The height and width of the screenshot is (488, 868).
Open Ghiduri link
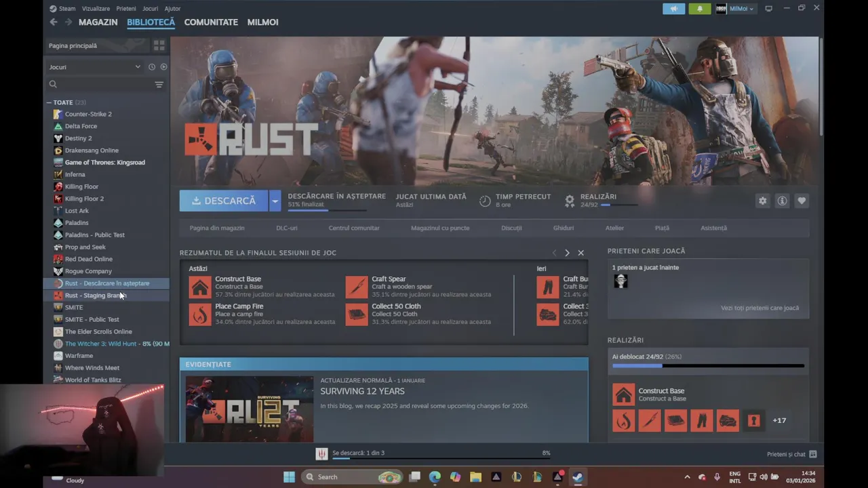click(564, 228)
